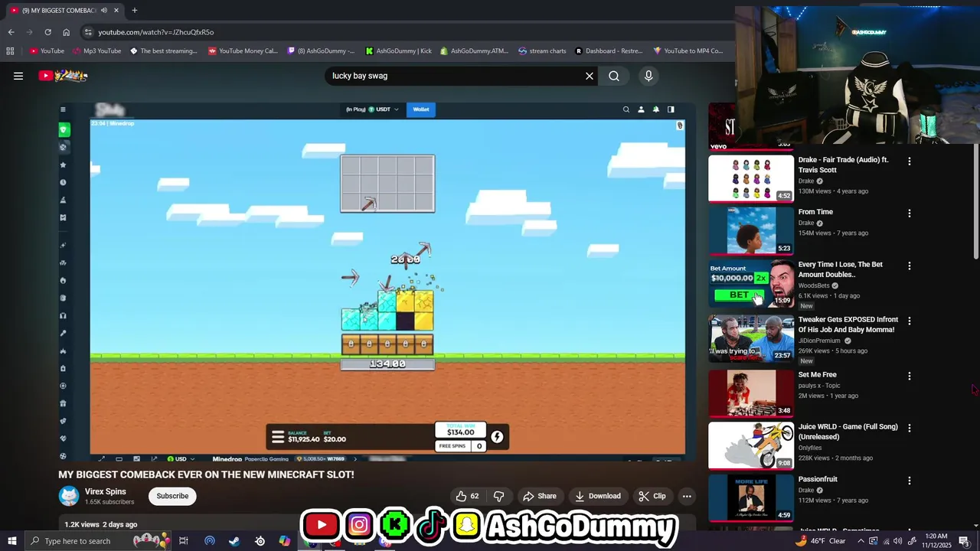
Task: Open the YouTube Money Cal... bookmark
Action: click(x=243, y=51)
